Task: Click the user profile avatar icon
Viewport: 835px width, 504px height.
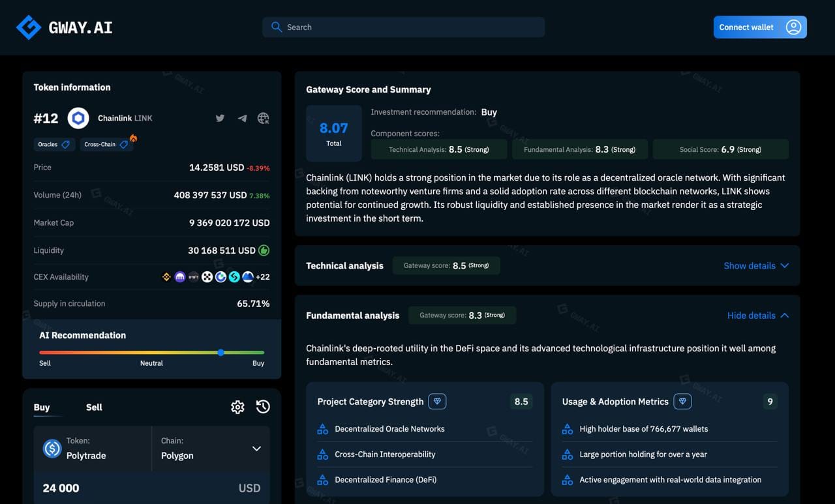Action: coord(793,27)
